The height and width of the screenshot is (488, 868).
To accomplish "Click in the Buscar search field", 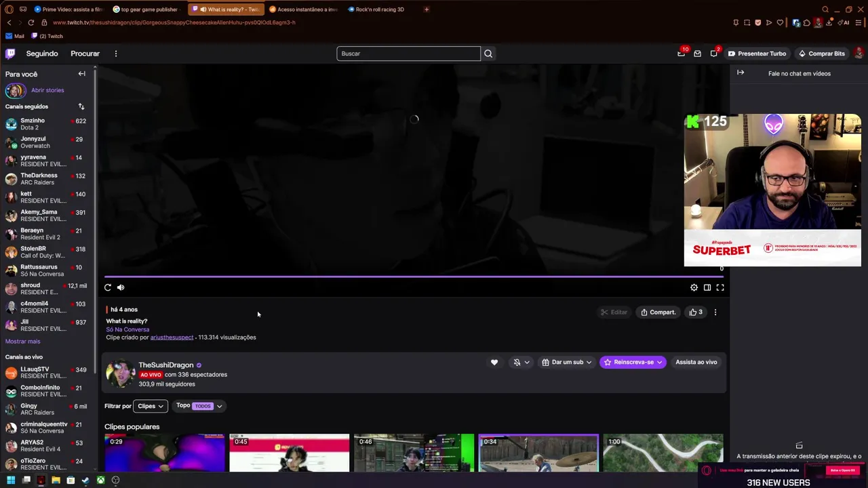I will pos(408,54).
